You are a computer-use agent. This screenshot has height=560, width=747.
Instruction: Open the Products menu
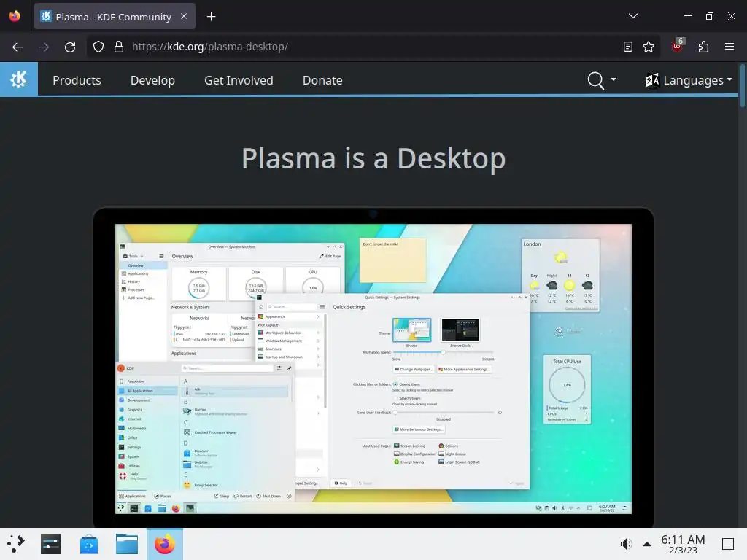77,80
